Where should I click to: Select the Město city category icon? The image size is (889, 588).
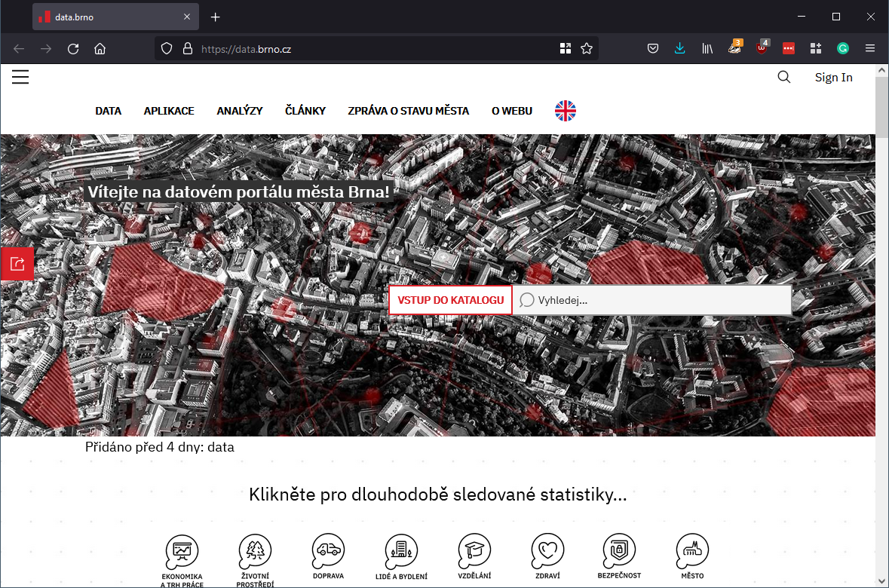pyautogui.click(x=691, y=551)
